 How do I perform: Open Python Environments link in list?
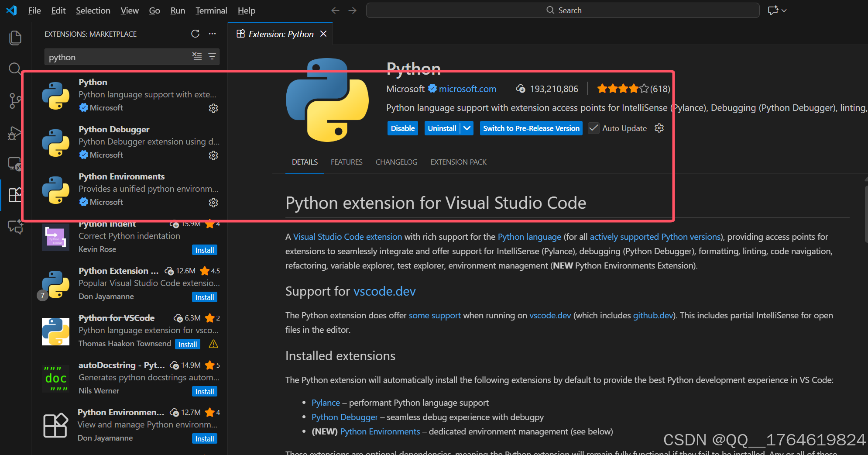pyautogui.click(x=380, y=431)
